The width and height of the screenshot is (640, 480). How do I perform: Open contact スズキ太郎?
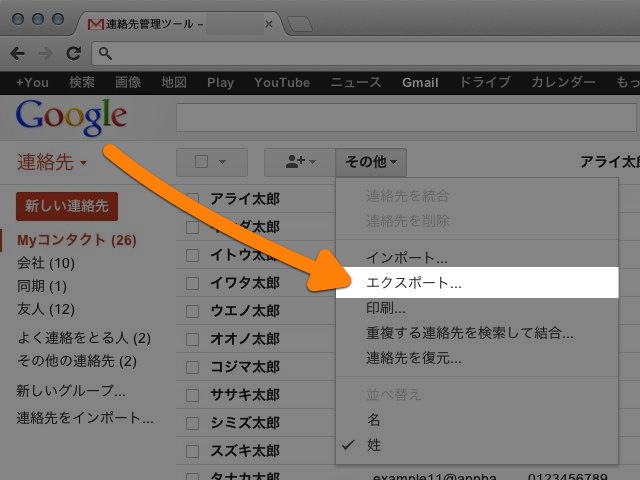pos(245,451)
